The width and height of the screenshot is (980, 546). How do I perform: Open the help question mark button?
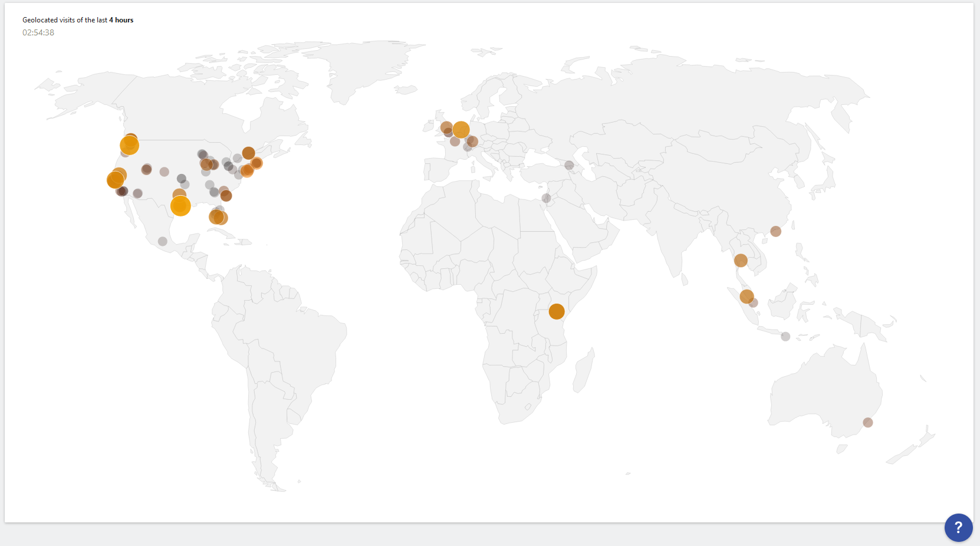point(958,527)
